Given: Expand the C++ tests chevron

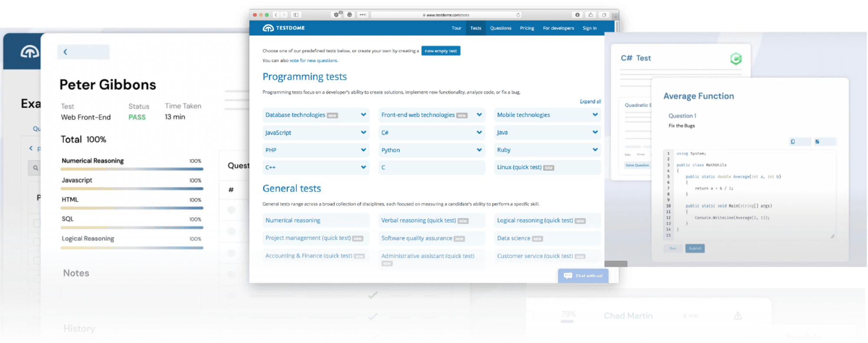Looking at the screenshot, I should (x=363, y=167).
